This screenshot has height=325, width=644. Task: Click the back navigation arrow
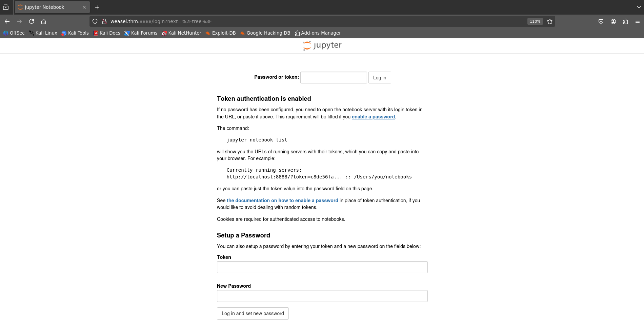click(x=7, y=21)
